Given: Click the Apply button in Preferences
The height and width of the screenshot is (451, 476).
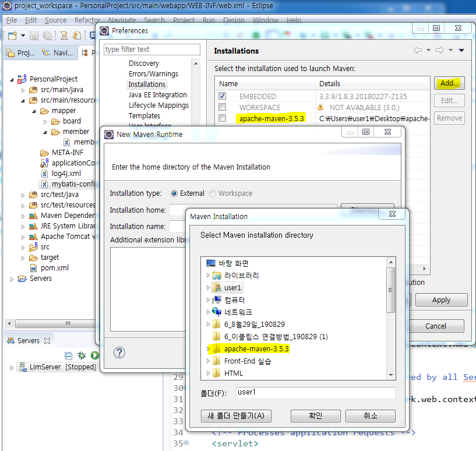Looking at the screenshot, I should click(x=442, y=300).
